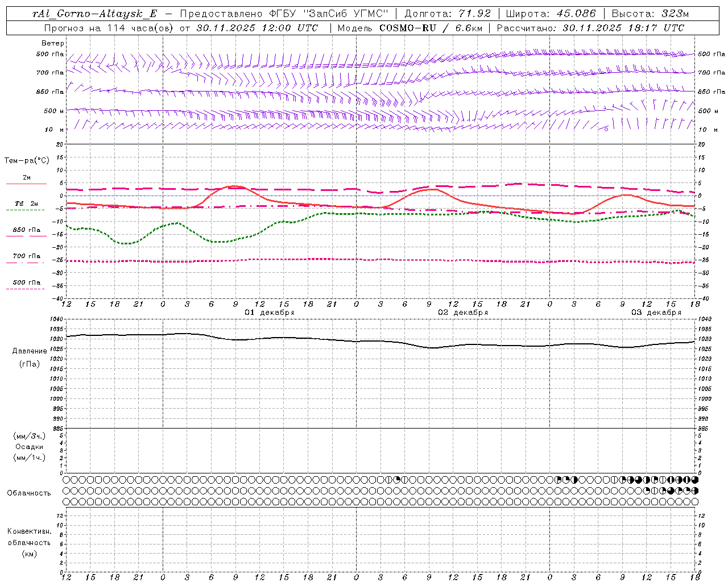Click the (гПа) pressure unit label

(30, 364)
